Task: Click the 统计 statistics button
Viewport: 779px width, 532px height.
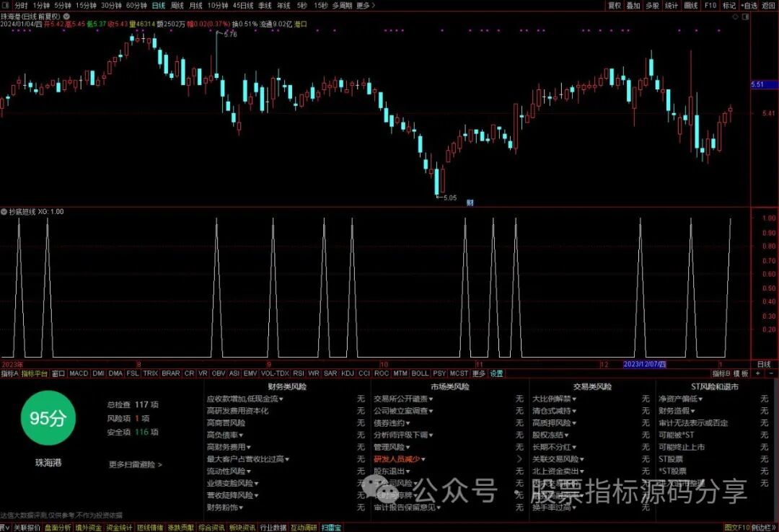Action: click(x=672, y=5)
